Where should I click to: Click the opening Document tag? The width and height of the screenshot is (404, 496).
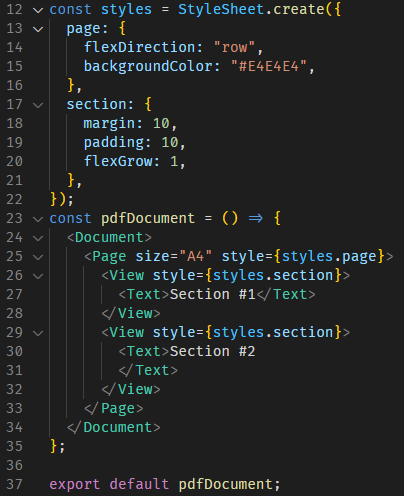(x=109, y=237)
